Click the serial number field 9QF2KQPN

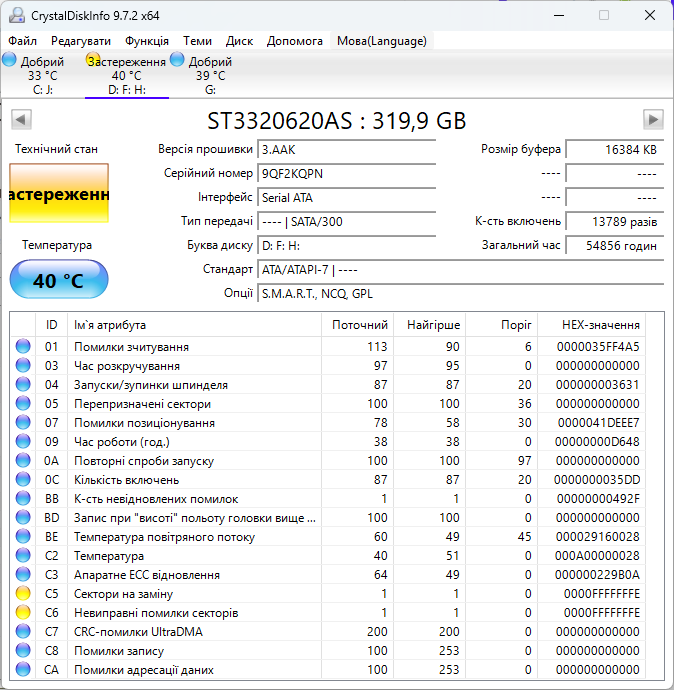(x=347, y=173)
